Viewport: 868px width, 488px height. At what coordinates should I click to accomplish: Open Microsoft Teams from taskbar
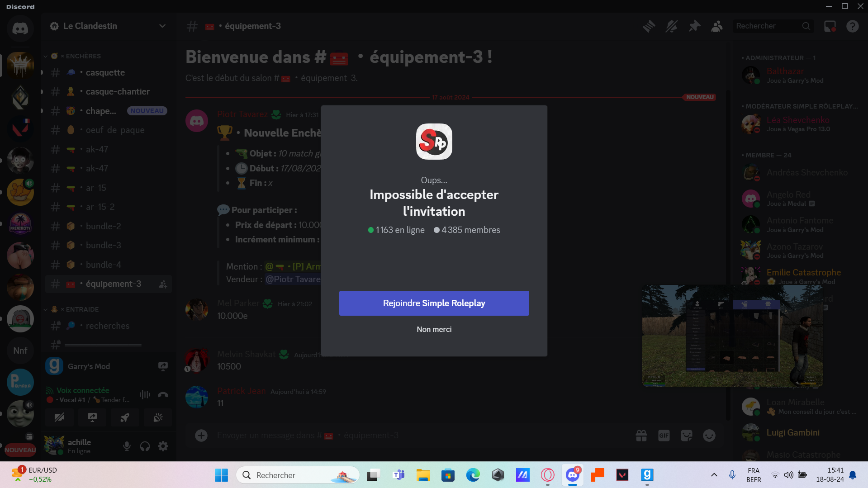[x=398, y=475]
